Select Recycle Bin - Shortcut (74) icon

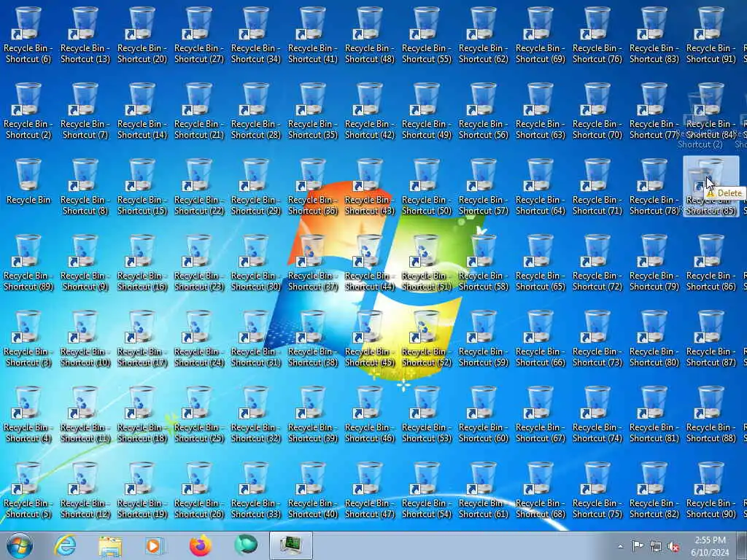coord(597,415)
